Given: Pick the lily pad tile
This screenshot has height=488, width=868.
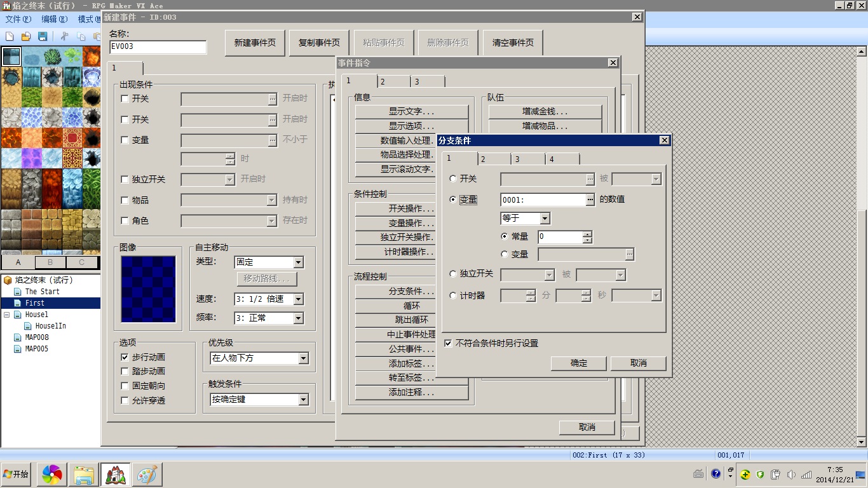Looking at the screenshot, I should click(x=72, y=57).
